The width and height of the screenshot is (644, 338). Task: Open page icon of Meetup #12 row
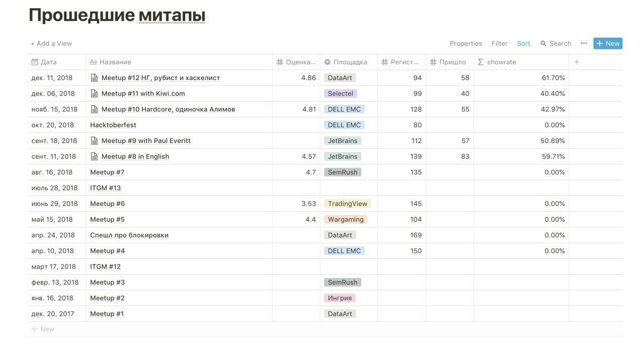(94, 78)
